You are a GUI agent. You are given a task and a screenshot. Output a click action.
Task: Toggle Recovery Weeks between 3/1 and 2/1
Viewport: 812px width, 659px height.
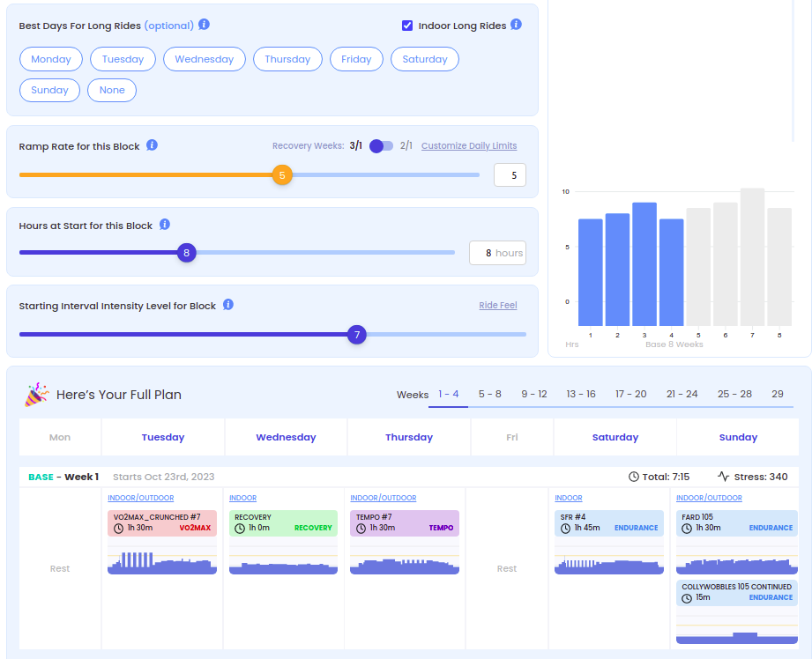[x=381, y=146]
